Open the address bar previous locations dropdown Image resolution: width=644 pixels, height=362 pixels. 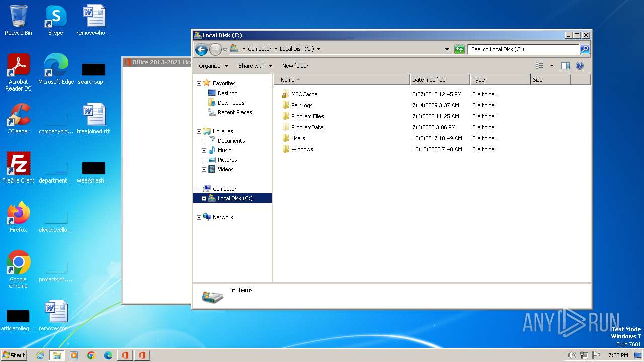click(x=447, y=49)
